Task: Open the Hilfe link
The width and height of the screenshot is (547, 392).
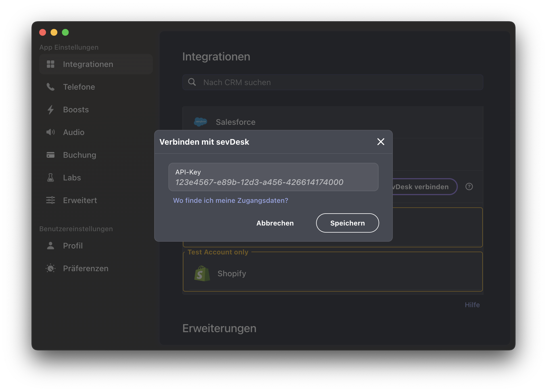Action: pyautogui.click(x=472, y=305)
